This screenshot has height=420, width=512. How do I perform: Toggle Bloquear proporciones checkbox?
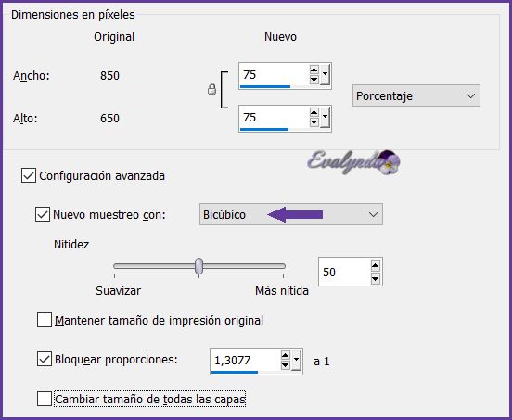coord(45,359)
